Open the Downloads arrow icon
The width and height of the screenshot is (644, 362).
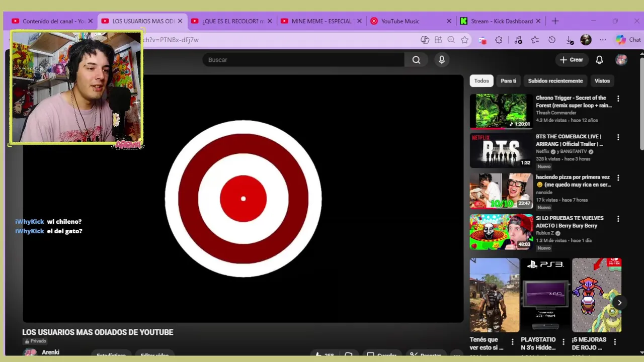(x=570, y=40)
